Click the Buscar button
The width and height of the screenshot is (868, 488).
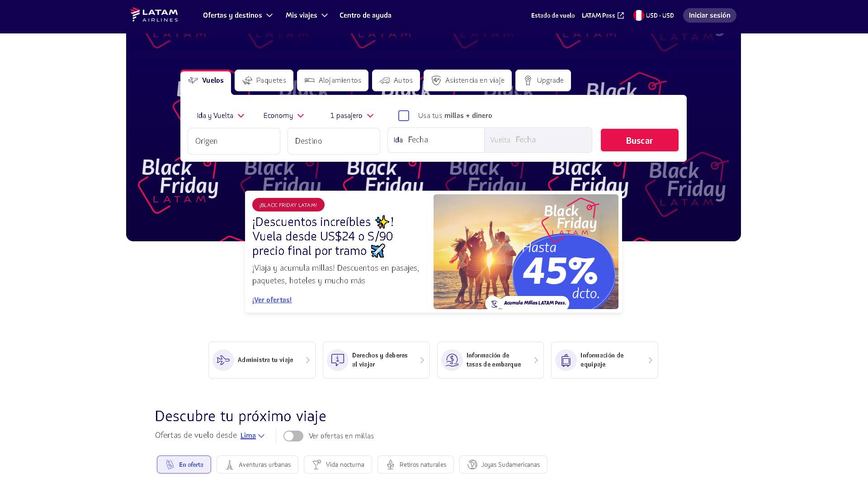coord(639,140)
